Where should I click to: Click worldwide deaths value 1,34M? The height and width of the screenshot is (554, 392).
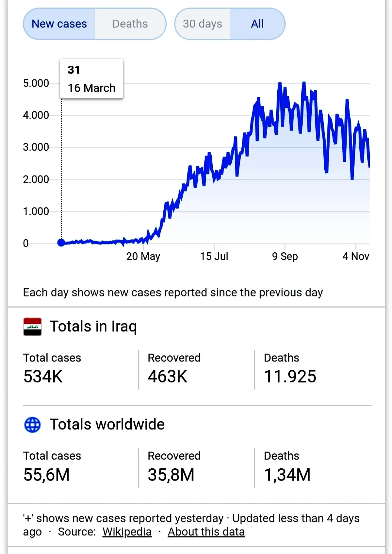[x=287, y=475]
